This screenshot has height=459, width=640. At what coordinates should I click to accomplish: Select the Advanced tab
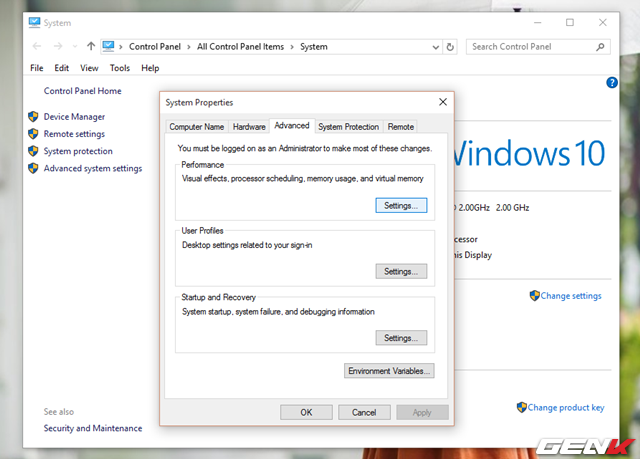tap(292, 126)
